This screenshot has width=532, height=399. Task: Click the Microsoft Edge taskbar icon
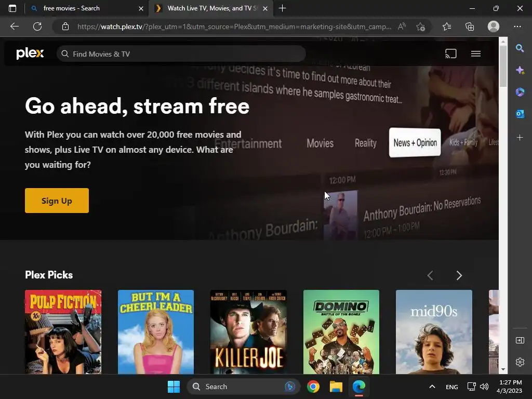358,387
